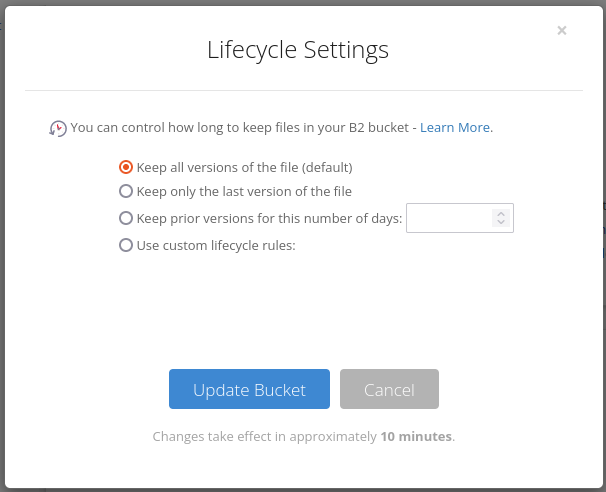The height and width of the screenshot is (492, 606).
Task: Click the "Keep all versions of the file (default)" label
Action: [x=244, y=167]
